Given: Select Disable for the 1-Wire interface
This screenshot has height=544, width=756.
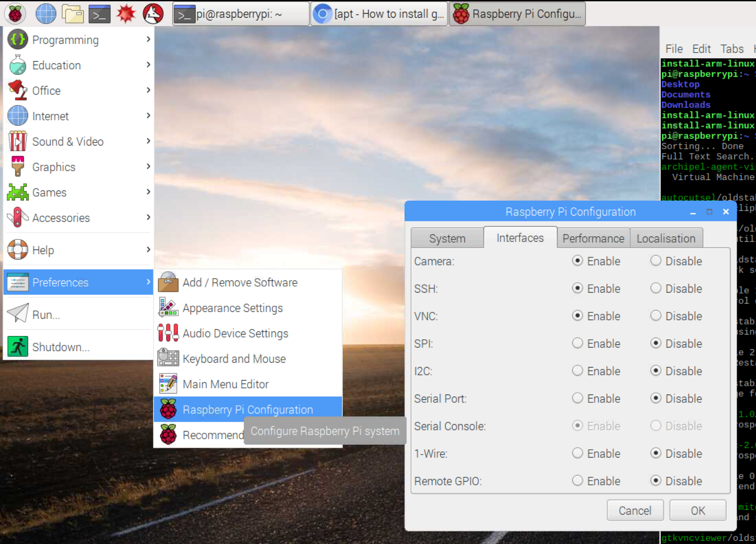Looking at the screenshot, I should point(656,453).
